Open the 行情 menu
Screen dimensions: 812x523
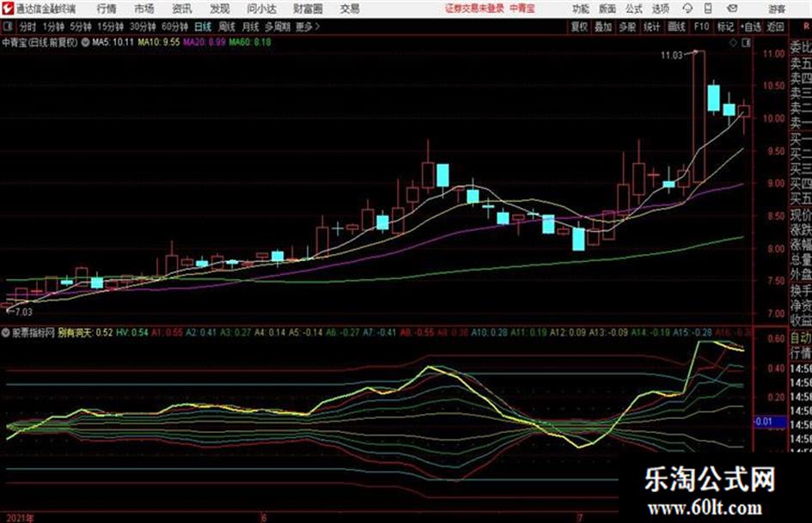[x=107, y=9]
